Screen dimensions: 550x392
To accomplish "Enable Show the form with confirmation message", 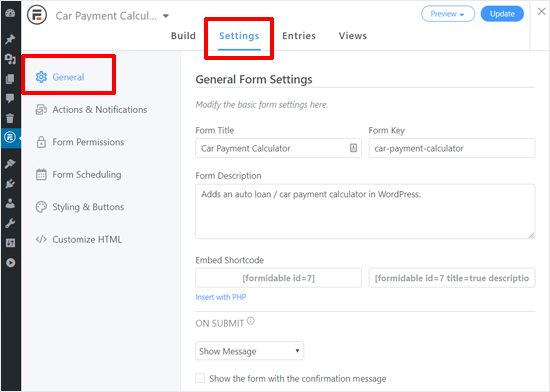I will (200, 378).
